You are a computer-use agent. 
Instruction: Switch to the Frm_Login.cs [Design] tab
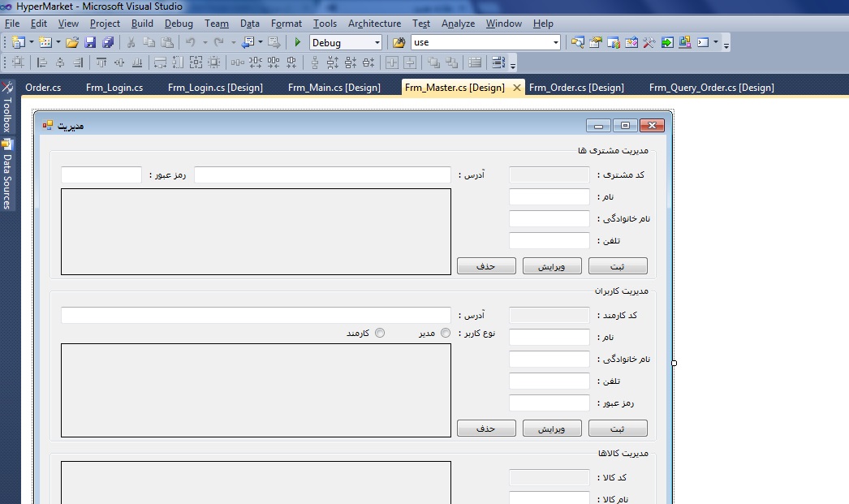[x=215, y=88]
